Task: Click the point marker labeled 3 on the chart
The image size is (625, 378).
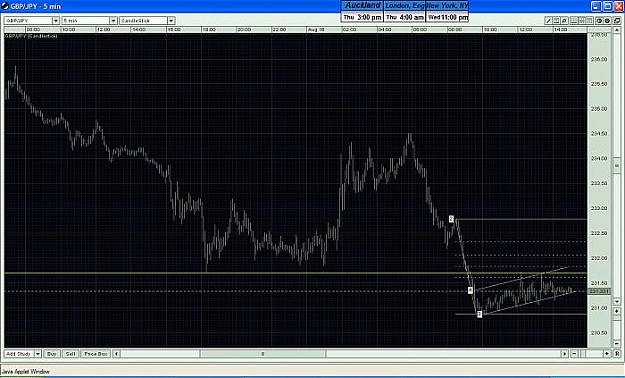Action: [x=480, y=314]
